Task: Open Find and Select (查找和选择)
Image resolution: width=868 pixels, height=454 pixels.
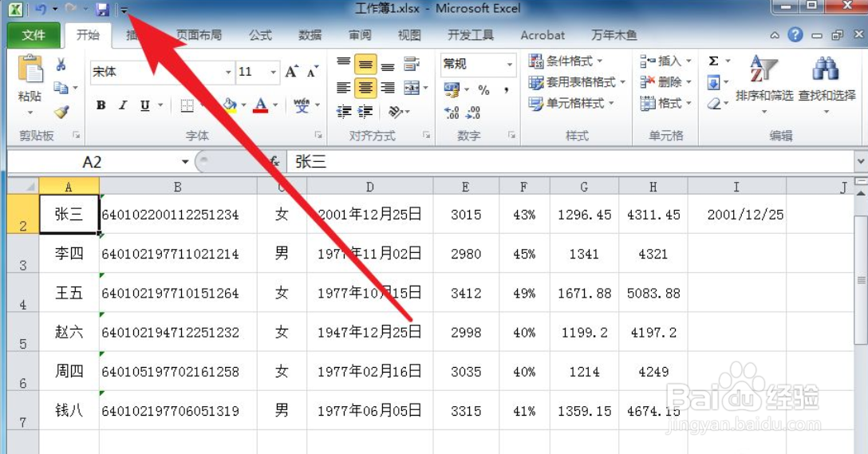Action: [x=827, y=83]
